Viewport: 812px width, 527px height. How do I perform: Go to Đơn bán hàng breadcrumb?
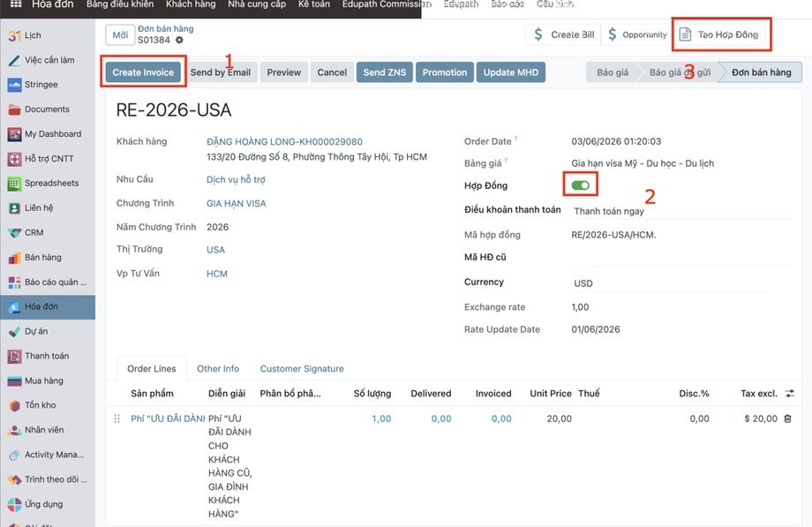[x=166, y=29]
